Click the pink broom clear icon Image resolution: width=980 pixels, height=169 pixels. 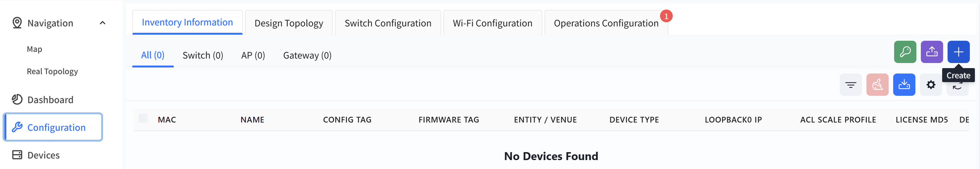(877, 85)
